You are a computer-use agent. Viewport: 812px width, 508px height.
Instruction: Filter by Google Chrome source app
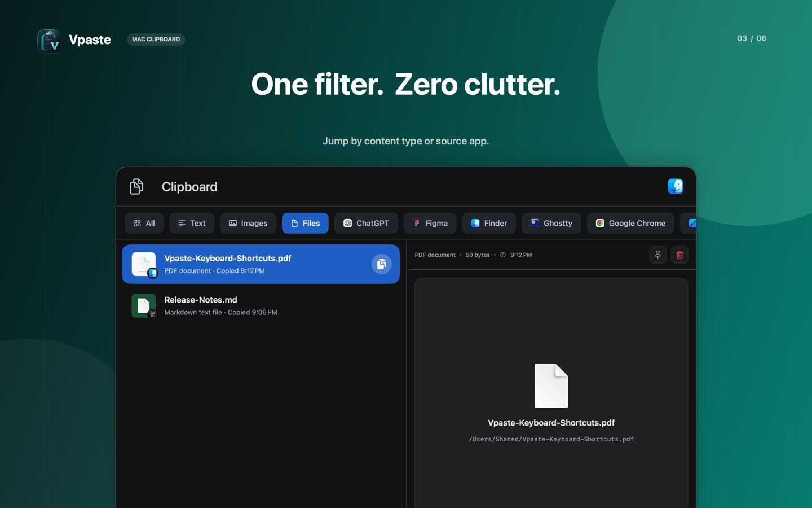coord(630,223)
